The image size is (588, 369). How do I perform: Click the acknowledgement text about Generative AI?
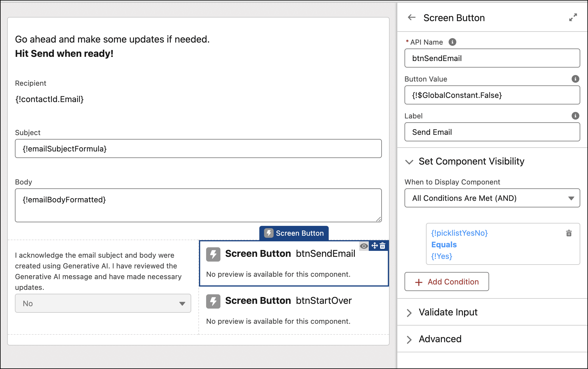click(98, 271)
